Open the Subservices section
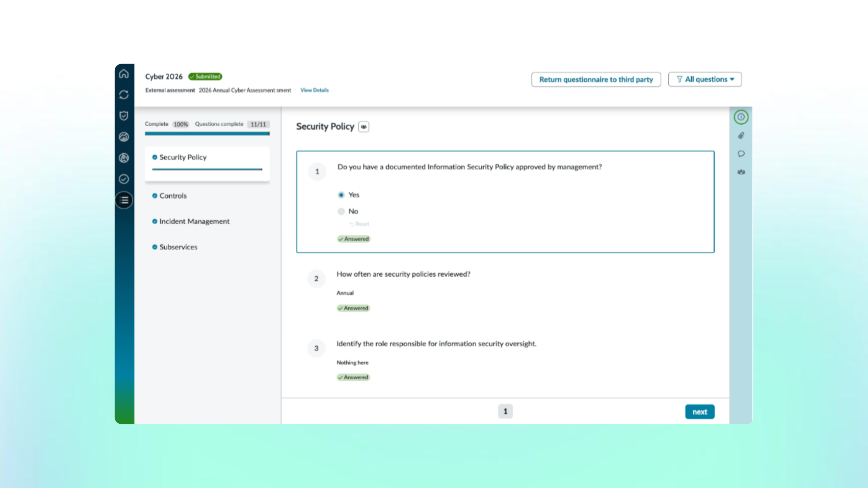This screenshot has height=488, width=868. click(178, 247)
